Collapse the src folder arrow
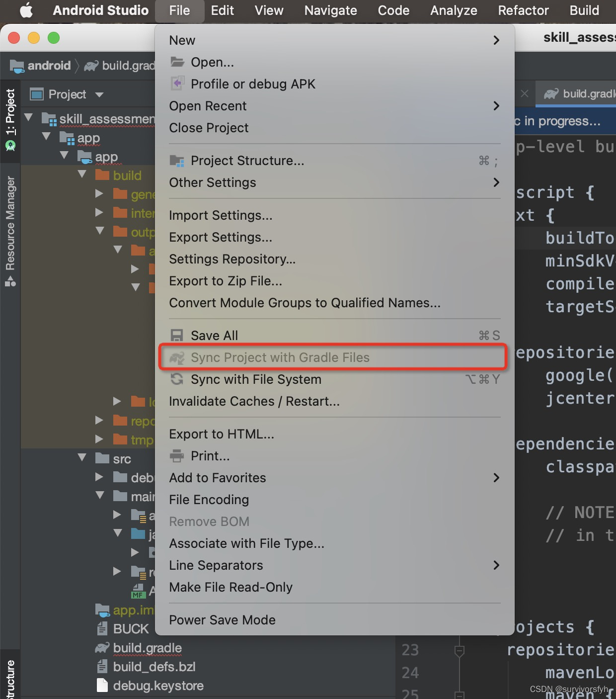Viewport: 616px width, 699px height. tap(82, 458)
